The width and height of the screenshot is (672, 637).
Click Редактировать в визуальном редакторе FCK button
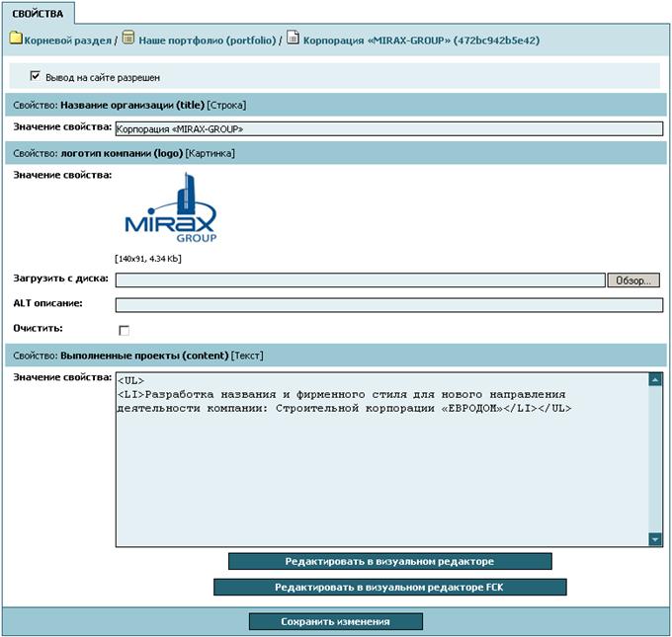pyautogui.click(x=390, y=588)
